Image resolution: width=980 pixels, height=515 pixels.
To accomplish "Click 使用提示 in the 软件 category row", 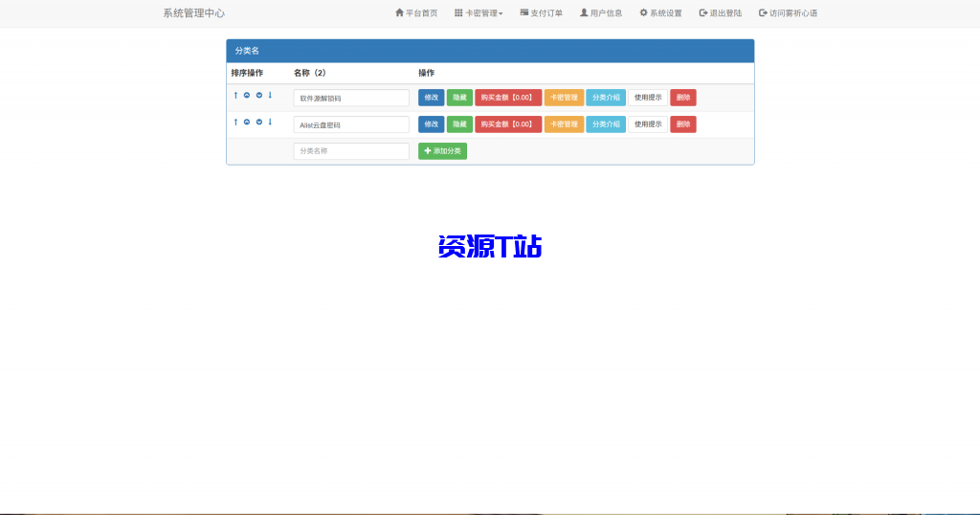I will tap(648, 98).
